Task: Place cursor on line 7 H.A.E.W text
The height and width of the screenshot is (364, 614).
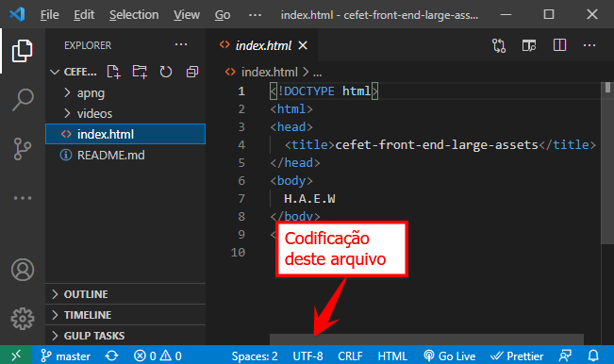Action: click(x=309, y=199)
